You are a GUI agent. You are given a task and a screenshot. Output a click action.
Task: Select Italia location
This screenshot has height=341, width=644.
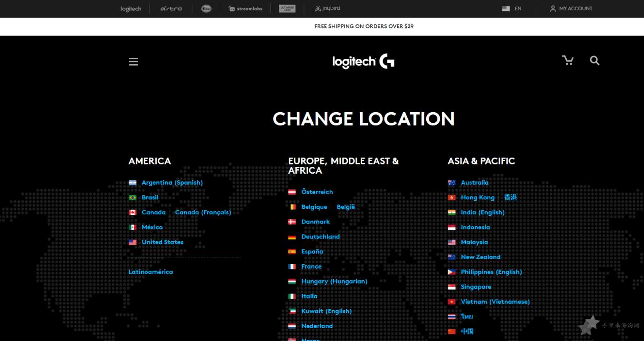[310, 296]
